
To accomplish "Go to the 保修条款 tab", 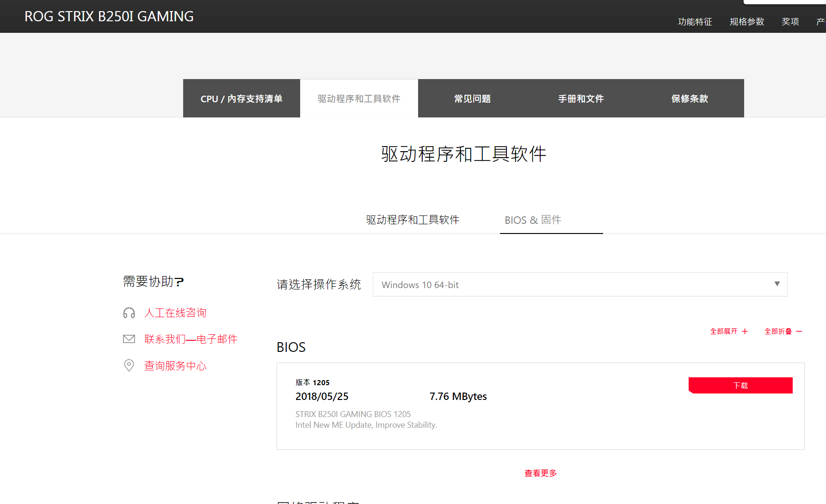I will pos(690,98).
